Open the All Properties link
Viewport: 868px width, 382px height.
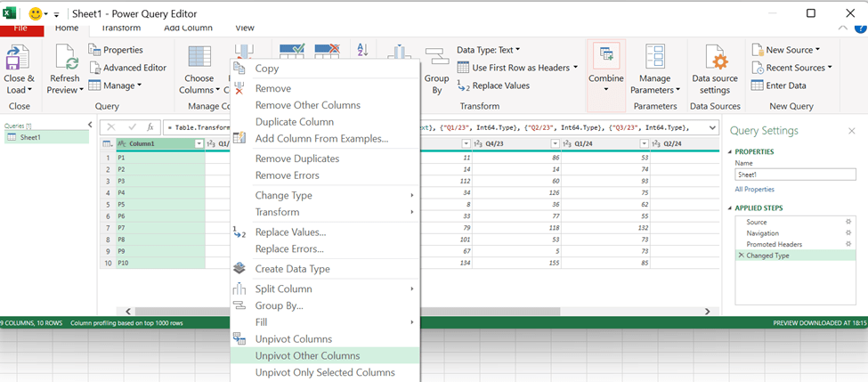tap(754, 190)
